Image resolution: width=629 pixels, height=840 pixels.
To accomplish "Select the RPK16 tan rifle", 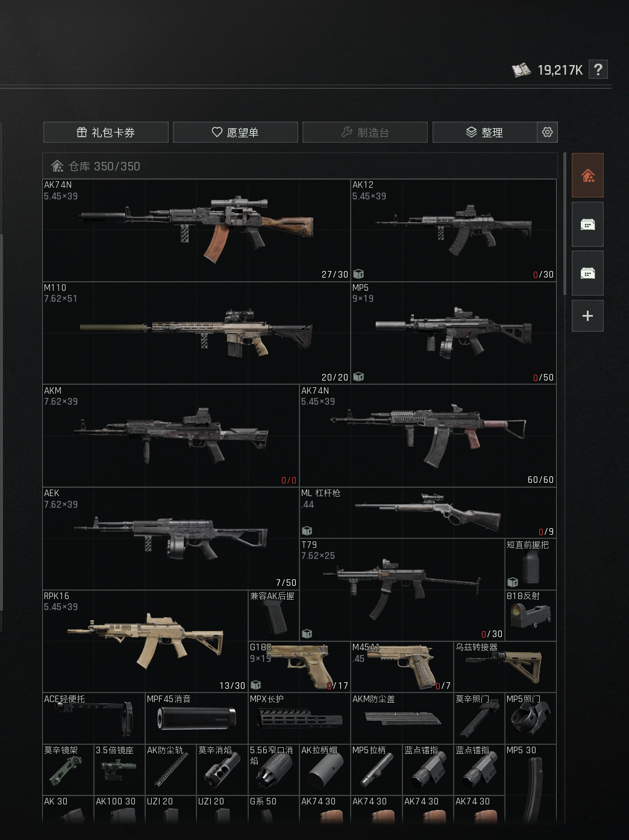I will 145,641.
